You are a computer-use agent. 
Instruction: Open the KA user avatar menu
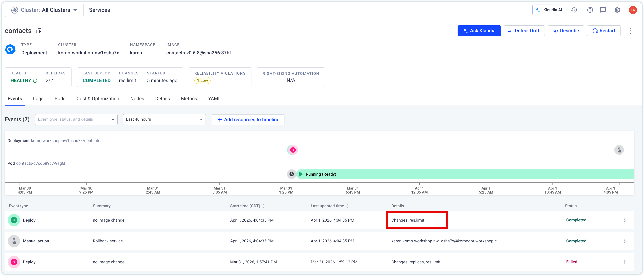633,10
